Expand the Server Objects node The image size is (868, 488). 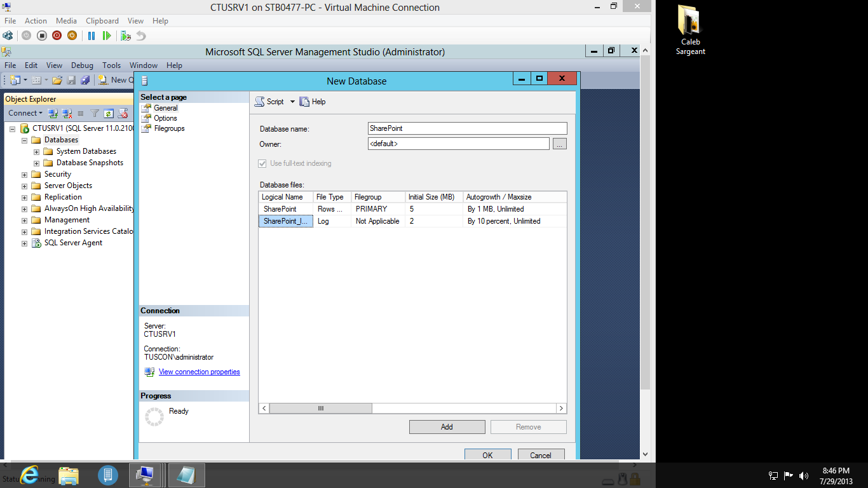pyautogui.click(x=24, y=186)
